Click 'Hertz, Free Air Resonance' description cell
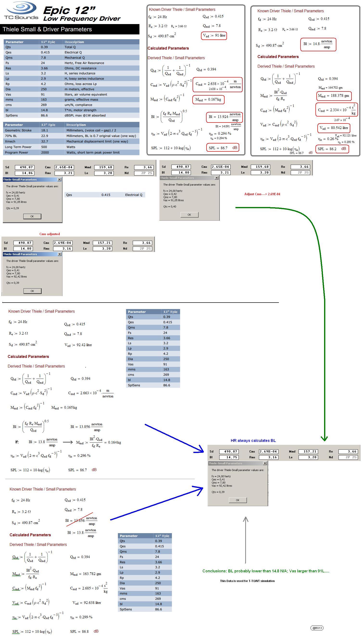The height and width of the screenshot is (640, 364). point(84,63)
